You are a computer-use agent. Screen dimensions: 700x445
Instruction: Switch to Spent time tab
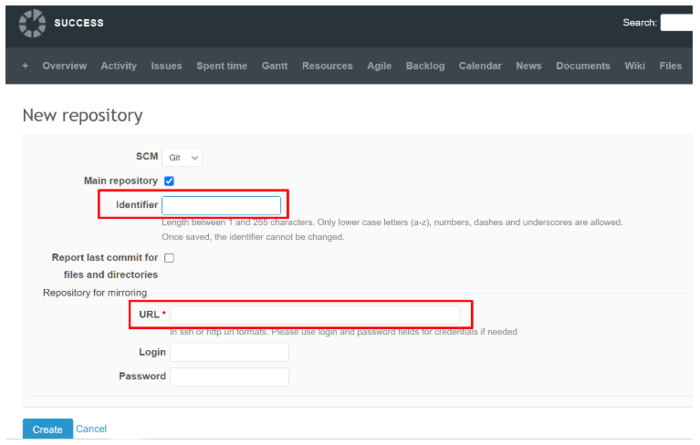(222, 66)
